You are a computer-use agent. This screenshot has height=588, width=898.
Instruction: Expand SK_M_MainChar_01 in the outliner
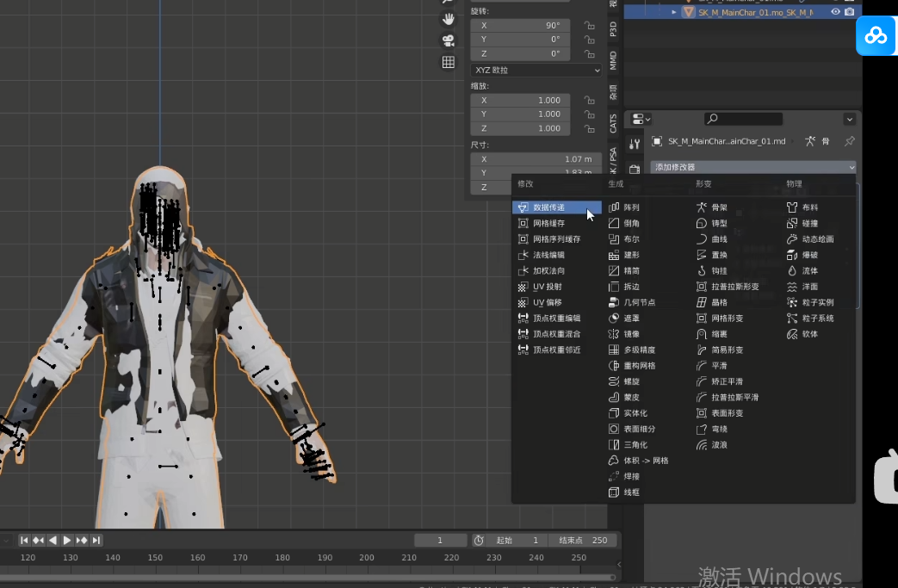(x=674, y=12)
